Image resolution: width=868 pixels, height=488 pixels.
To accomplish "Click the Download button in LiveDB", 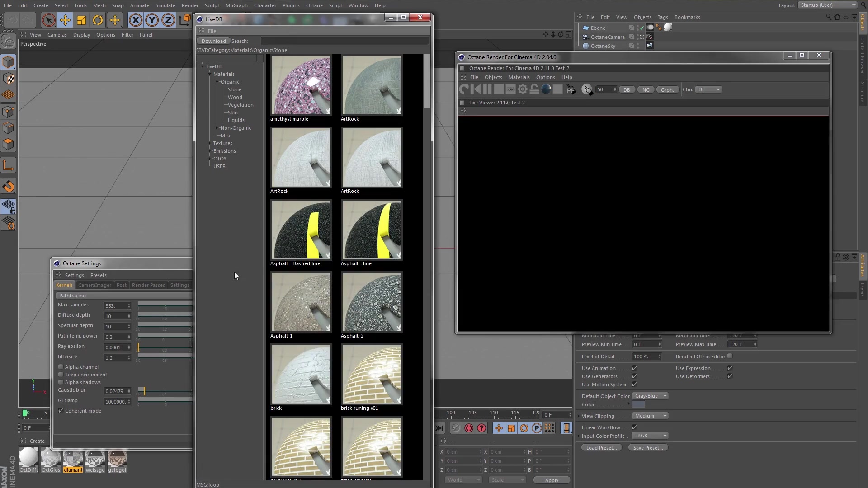I will tap(213, 41).
